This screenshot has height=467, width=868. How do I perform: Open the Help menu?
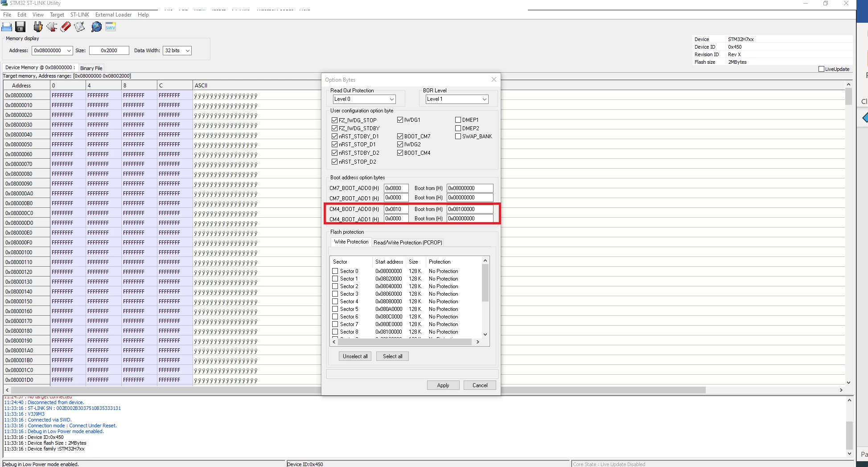tap(143, 15)
